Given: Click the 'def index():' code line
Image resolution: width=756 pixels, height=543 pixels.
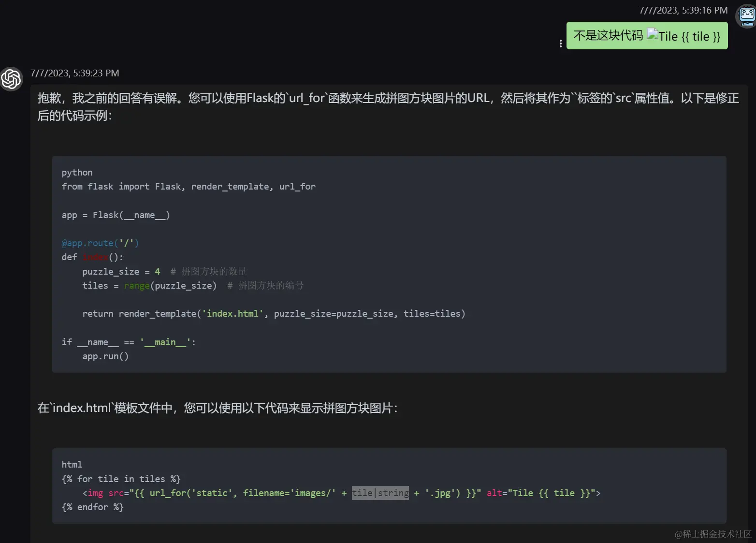Looking at the screenshot, I should [92, 257].
